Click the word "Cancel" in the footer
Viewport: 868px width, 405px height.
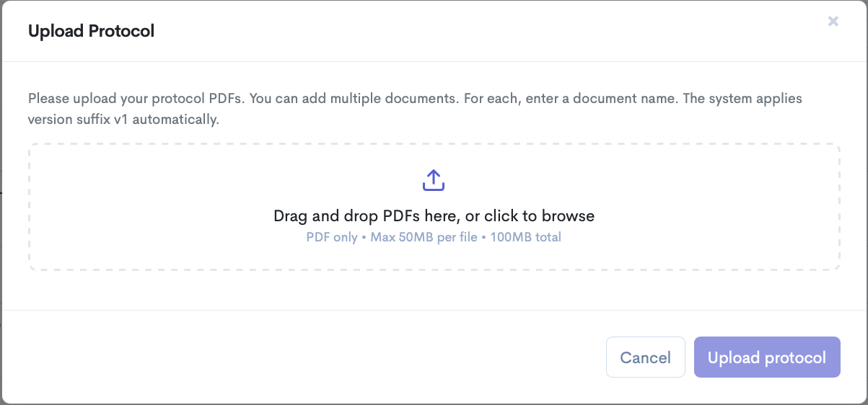[645, 358]
